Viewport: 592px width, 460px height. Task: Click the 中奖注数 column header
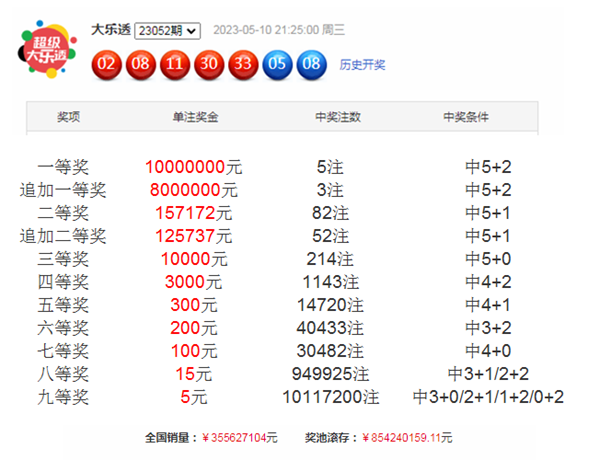338,117
